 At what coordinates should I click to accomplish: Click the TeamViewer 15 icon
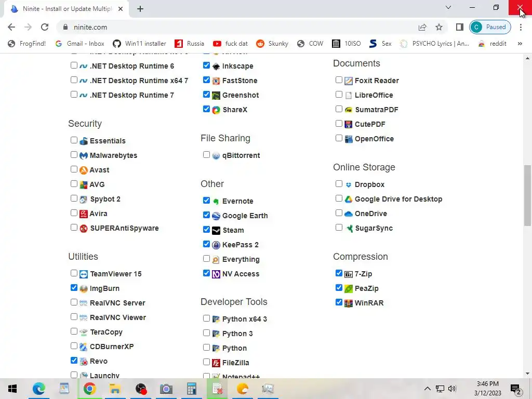84,274
